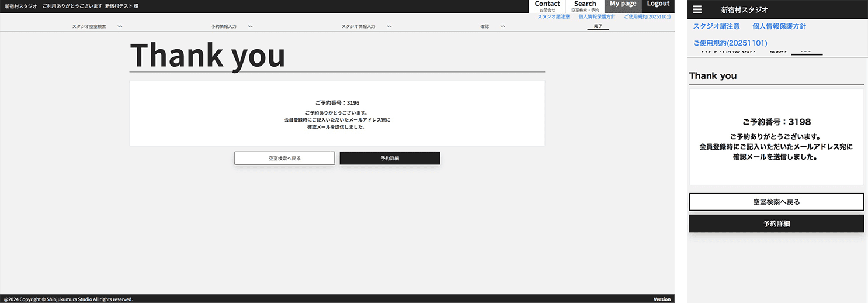Tap 個人情報保護方針 link in mobile panel
This screenshot has width=868, height=303.
[779, 26]
